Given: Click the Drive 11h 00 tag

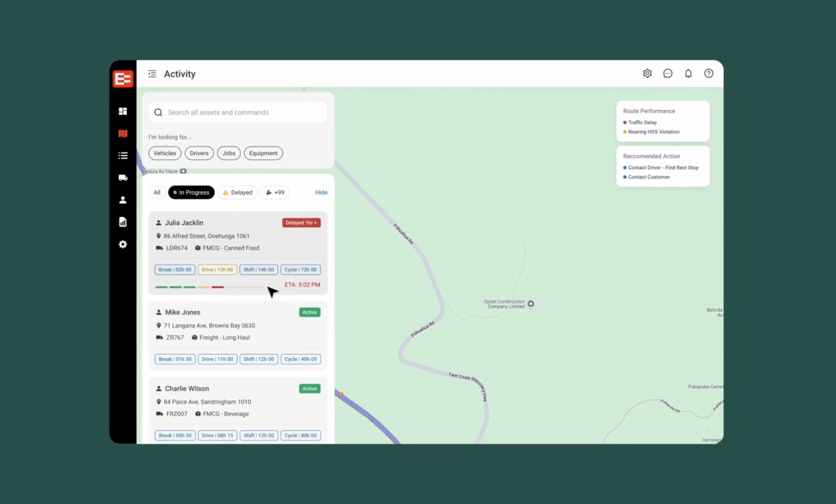Looking at the screenshot, I should [218, 359].
